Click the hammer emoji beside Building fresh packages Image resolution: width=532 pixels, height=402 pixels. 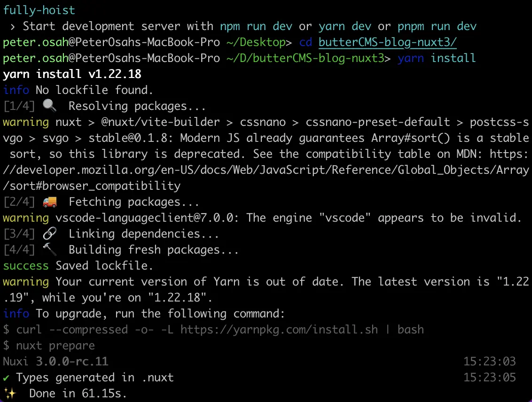click(49, 249)
